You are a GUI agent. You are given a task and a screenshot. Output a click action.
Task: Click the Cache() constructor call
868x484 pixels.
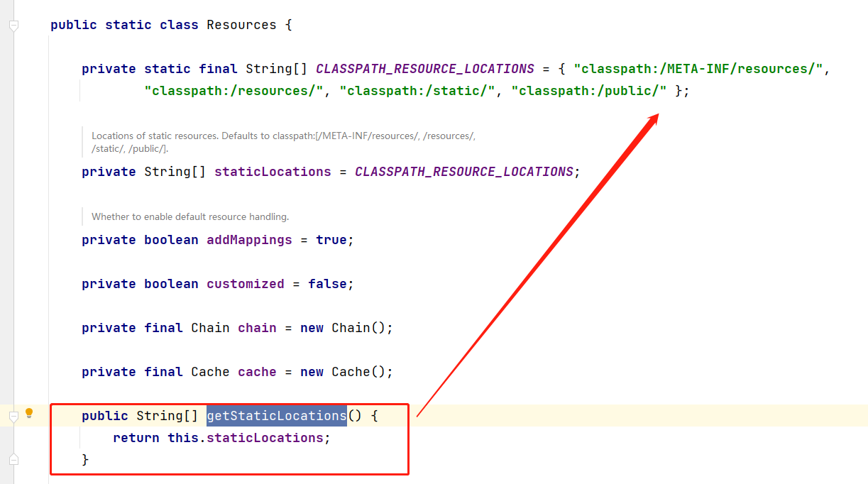click(x=359, y=372)
